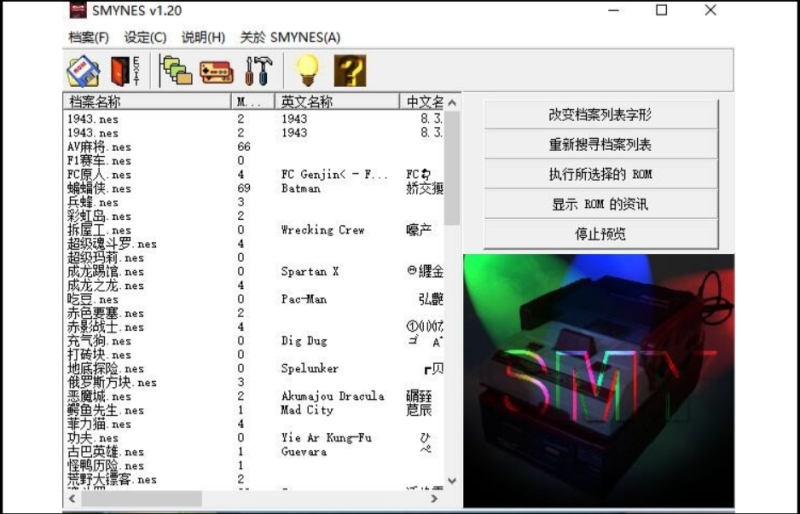Click the M... mapper column header
This screenshot has width=800, height=514.
253,102
